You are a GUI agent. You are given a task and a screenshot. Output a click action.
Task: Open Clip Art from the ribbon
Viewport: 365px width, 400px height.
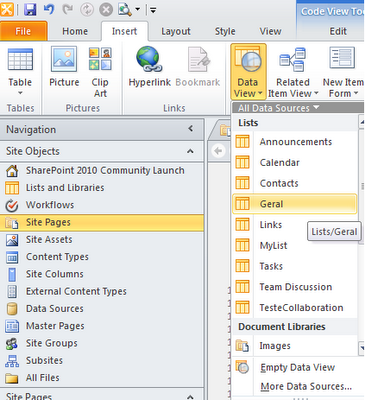click(x=100, y=72)
